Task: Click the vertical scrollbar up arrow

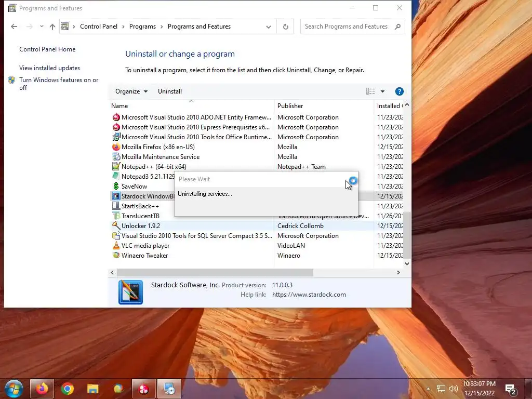Action: pos(407,105)
